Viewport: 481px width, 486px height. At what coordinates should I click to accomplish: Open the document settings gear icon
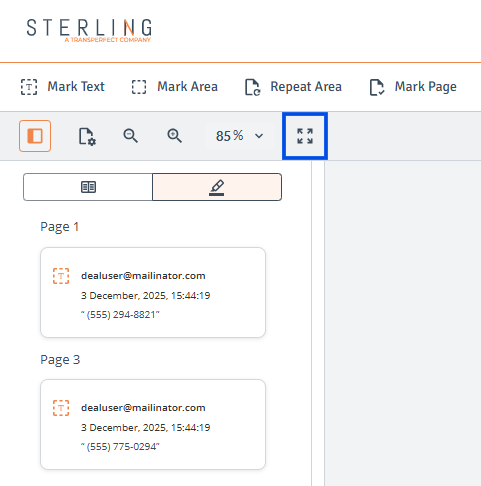tap(87, 136)
